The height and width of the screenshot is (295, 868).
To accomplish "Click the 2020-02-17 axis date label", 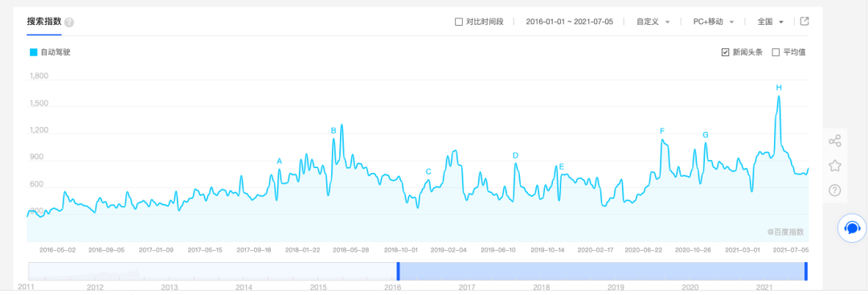I will [x=596, y=250].
